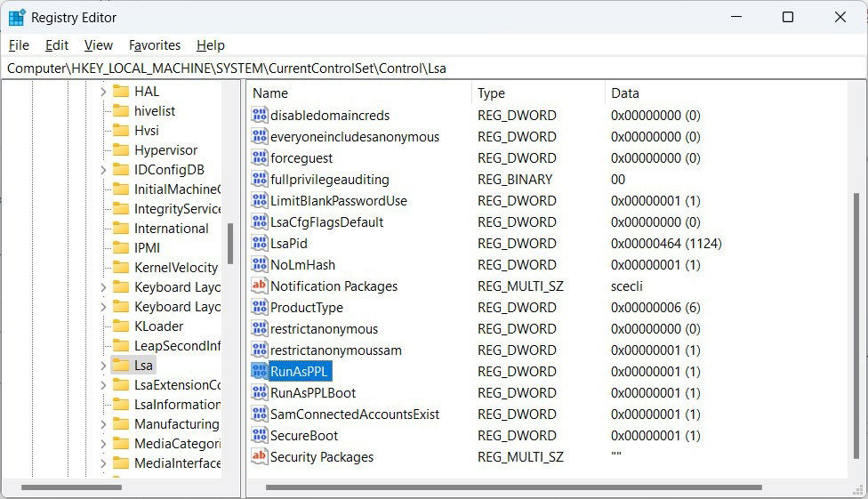Click the values pane vertical scrollbar
Image resolution: width=868 pixels, height=499 pixels.
pos(857,325)
